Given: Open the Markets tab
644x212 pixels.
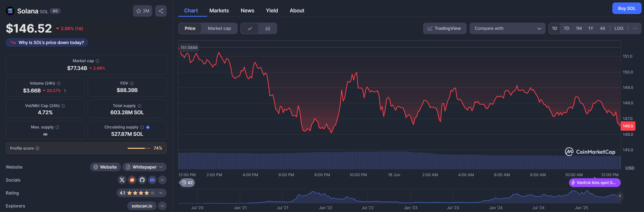Looking at the screenshot, I should [219, 10].
